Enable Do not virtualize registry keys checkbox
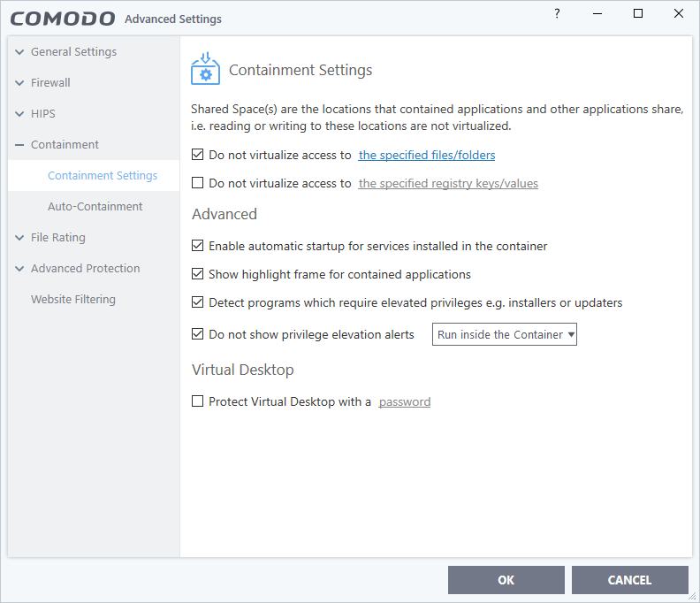700x603 pixels. tap(198, 184)
